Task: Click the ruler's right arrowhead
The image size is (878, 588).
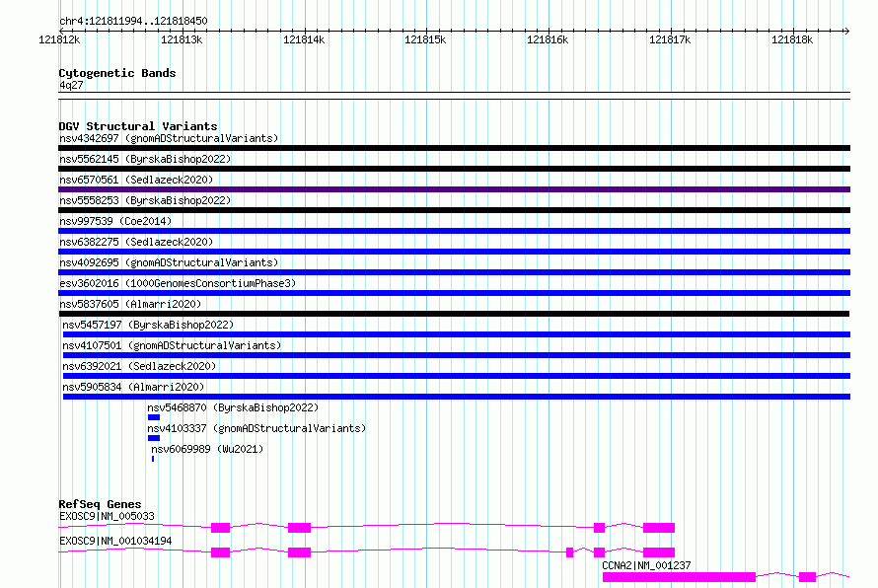Action: coord(847,31)
